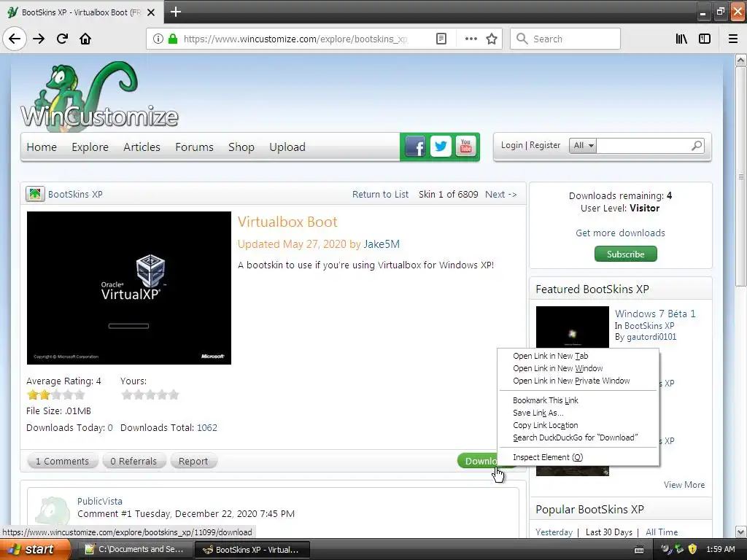Open page actions three-dot menu
747x560 pixels.
pyautogui.click(x=471, y=39)
